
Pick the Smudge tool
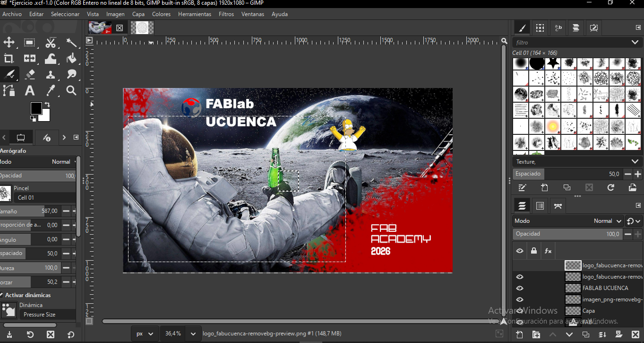[x=71, y=74]
